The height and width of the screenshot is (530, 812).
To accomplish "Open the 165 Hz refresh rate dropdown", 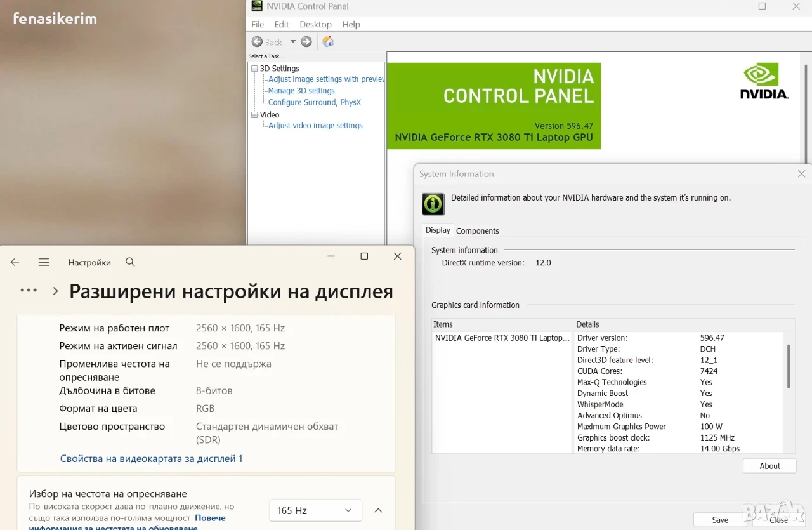I will (315, 510).
